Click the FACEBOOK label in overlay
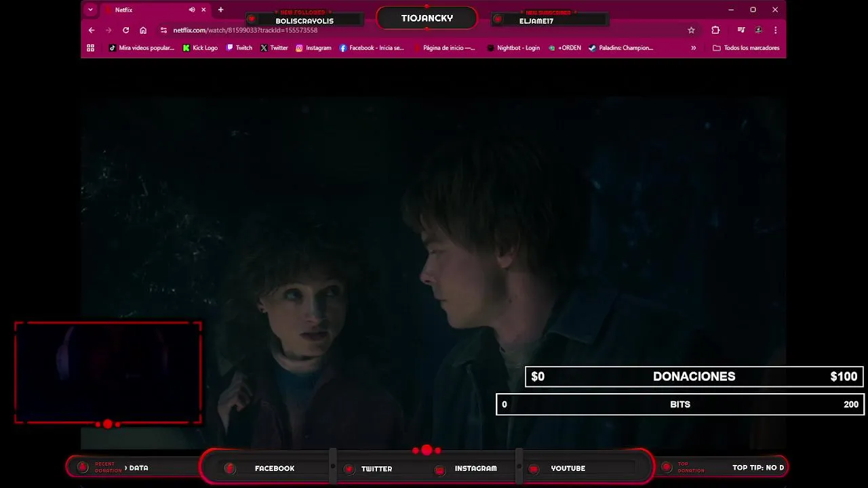The image size is (868, 488). click(275, 468)
